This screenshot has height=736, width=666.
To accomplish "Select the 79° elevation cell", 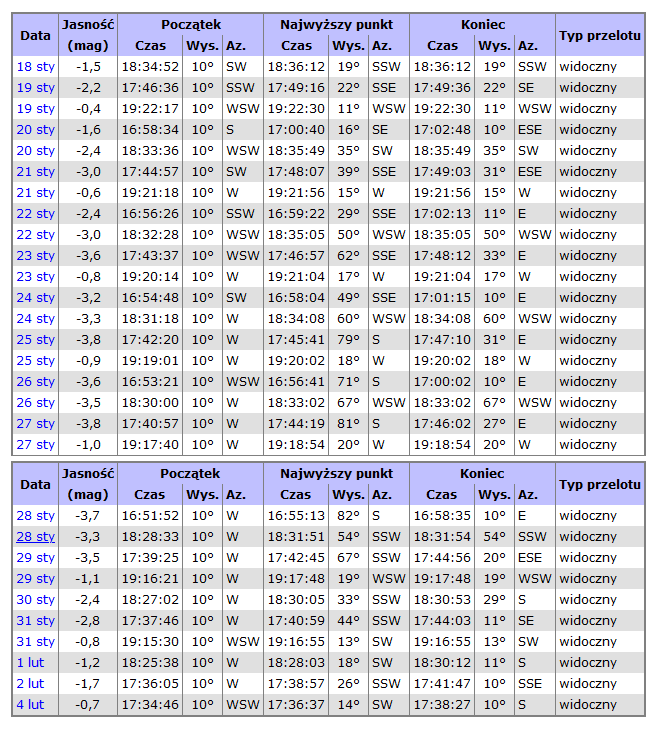I will point(348,340).
